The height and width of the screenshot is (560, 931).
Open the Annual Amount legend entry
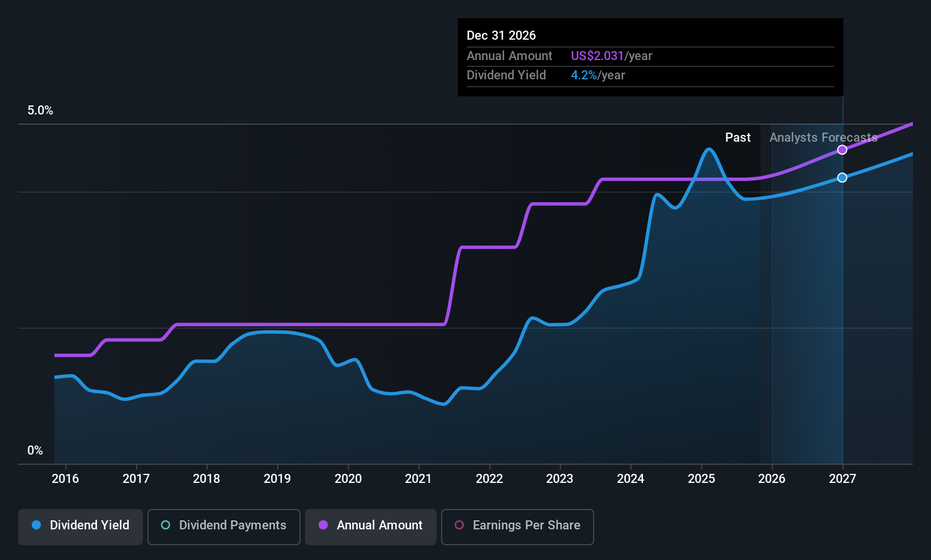[370, 527]
